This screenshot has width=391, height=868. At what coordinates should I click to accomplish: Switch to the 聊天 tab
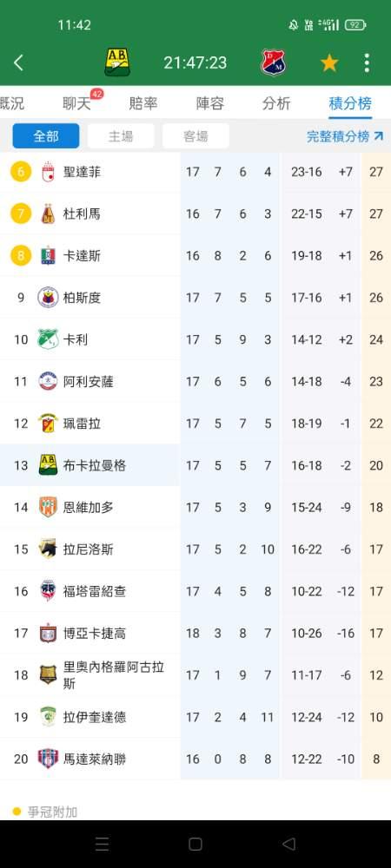[76, 103]
